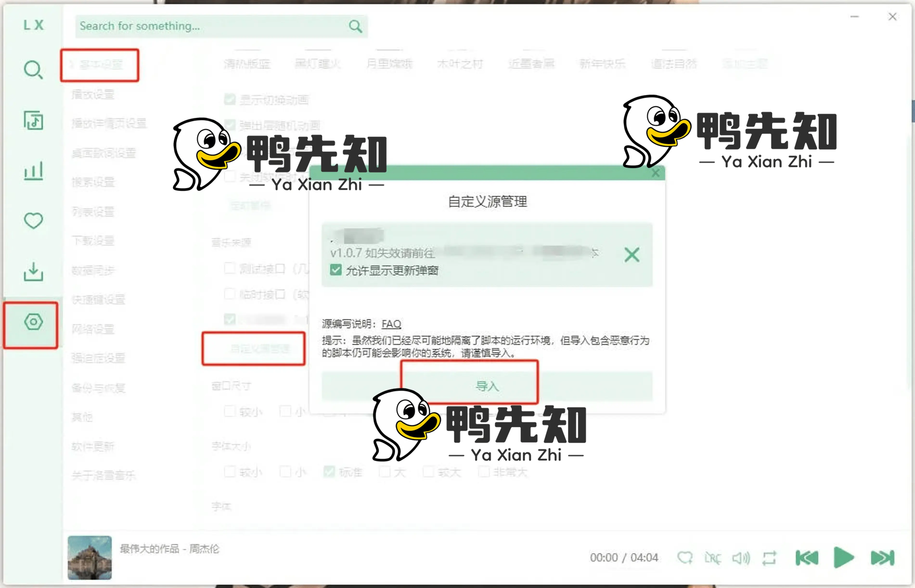Open 快捷键设置 in settings menu

(x=98, y=299)
